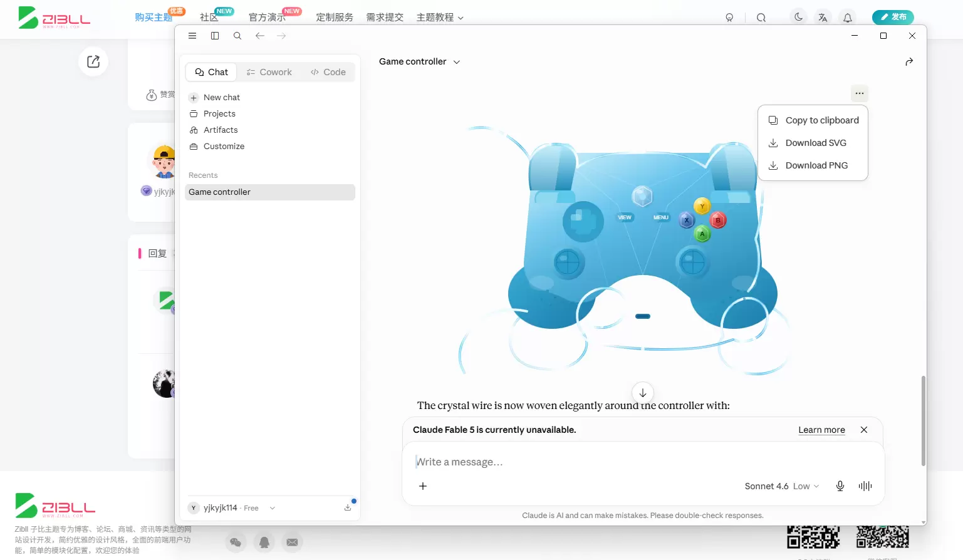Image resolution: width=963 pixels, height=560 pixels.
Task: Click the Recents label
Action: (203, 175)
